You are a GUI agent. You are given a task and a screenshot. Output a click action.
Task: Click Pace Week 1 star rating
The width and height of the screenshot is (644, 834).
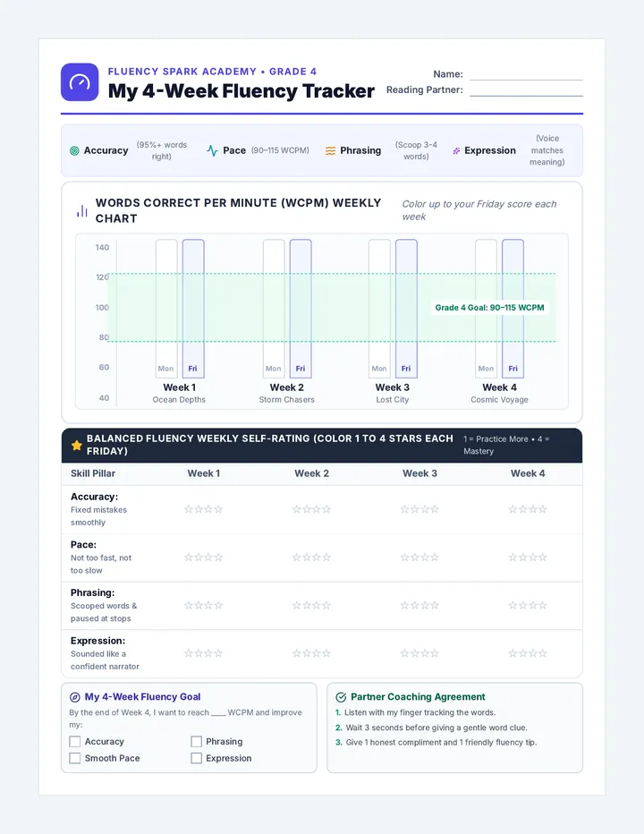[x=204, y=557]
